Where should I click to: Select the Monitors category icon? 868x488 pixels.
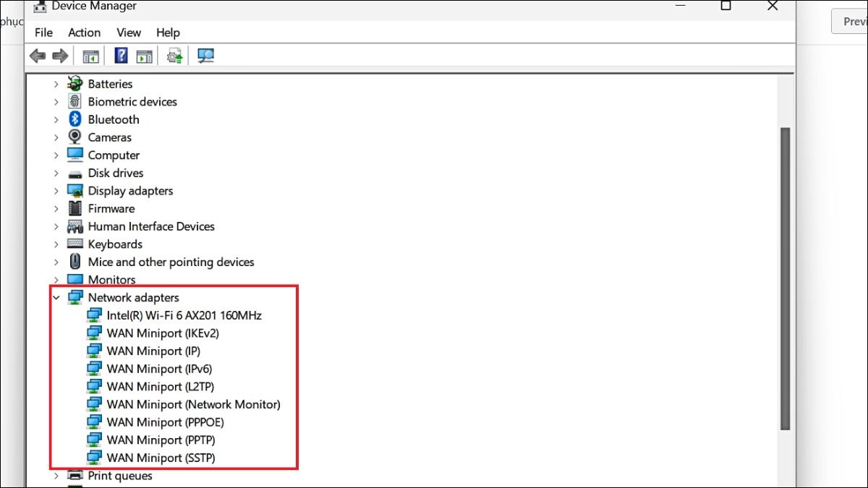pos(75,279)
